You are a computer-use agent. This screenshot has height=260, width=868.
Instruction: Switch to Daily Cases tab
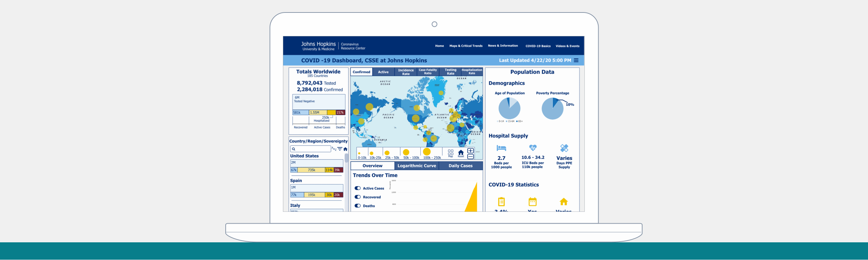(x=461, y=166)
